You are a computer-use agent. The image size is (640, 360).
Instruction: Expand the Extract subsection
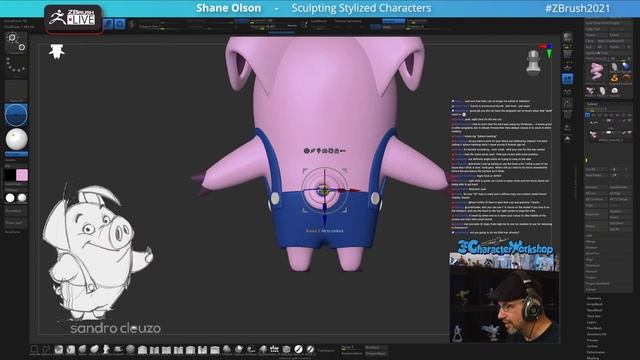[591, 289]
